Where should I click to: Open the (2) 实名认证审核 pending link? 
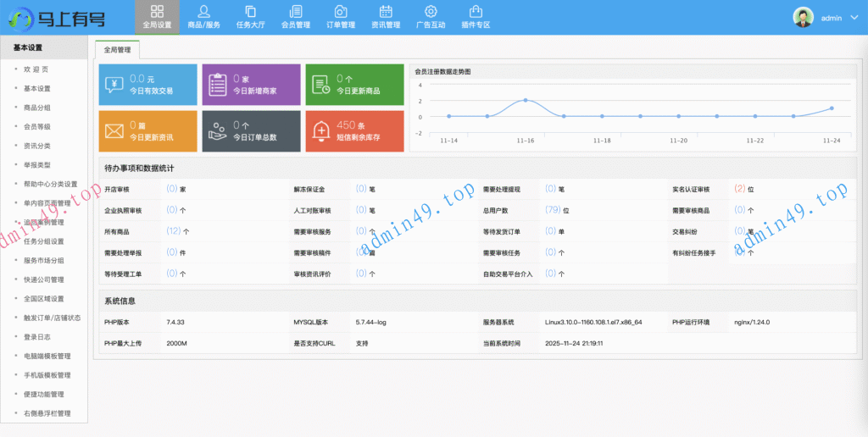tap(739, 189)
